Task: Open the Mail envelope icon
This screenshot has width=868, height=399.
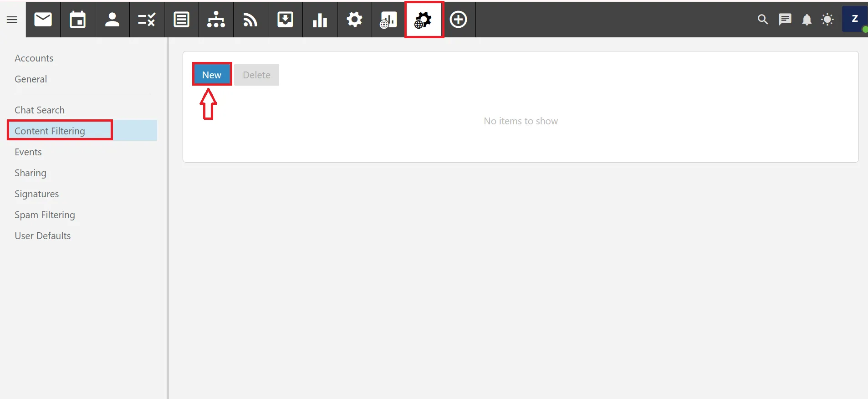Action: point(43,20)
